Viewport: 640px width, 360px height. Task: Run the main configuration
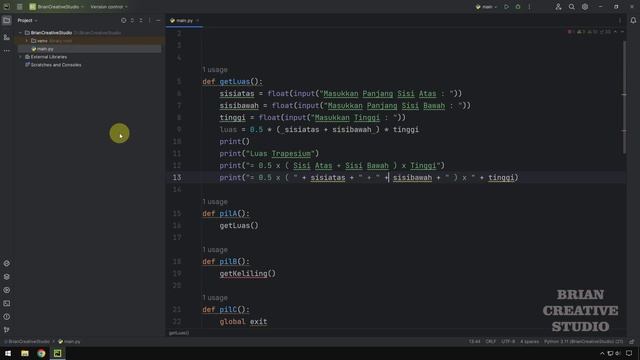coord(507,7)
